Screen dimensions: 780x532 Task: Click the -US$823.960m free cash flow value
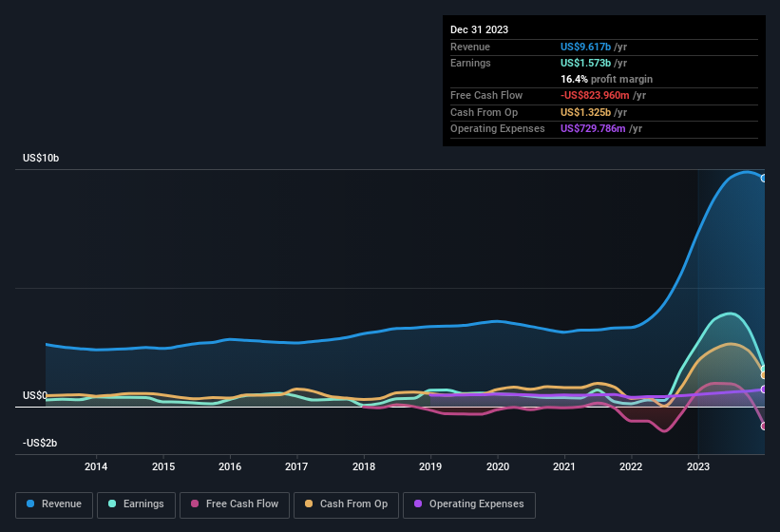coord(595,95)
